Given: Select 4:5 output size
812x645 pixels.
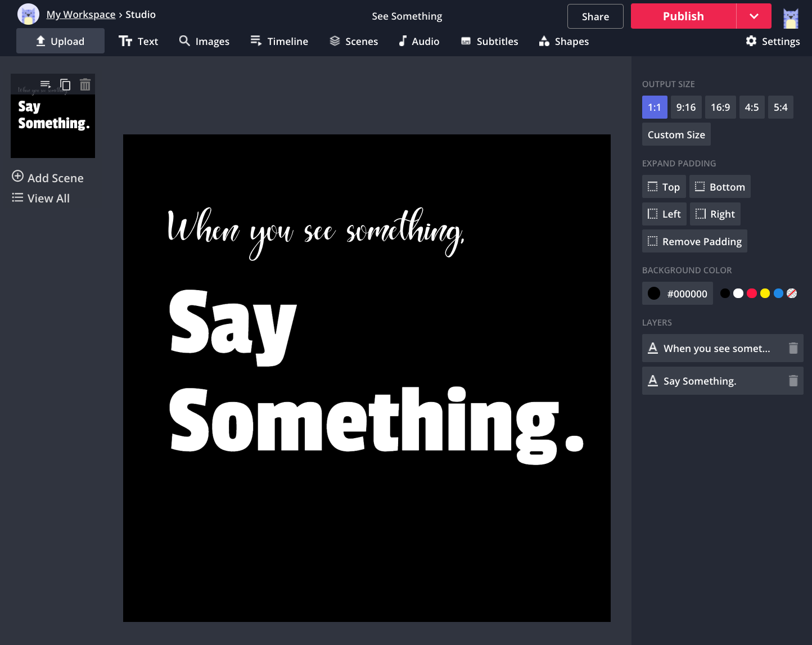Looking at the screenshot, I should click(752, 107).
